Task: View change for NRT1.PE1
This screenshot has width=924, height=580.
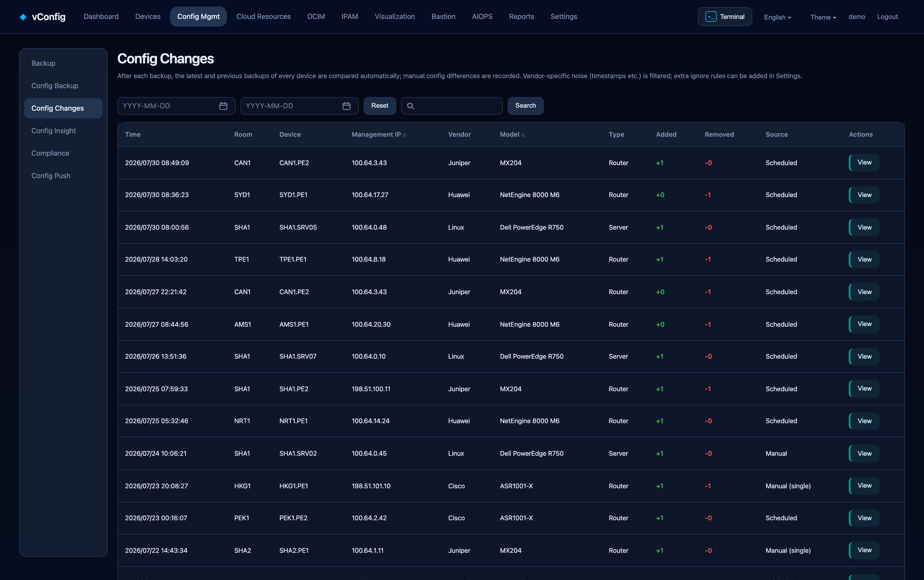Action: pos(864,421)
